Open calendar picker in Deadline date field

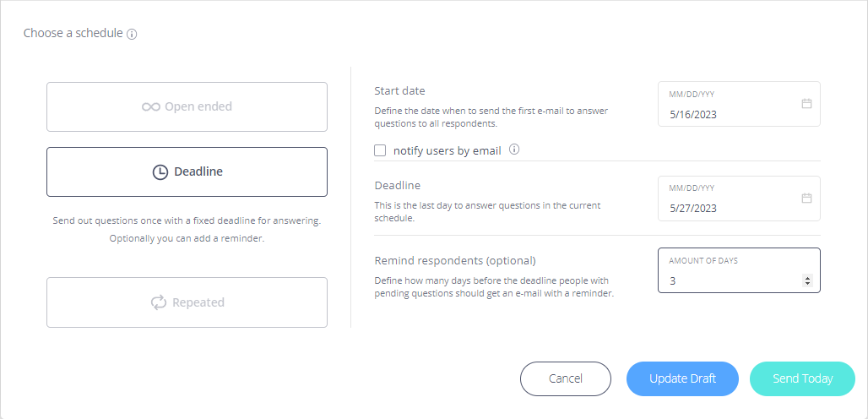806,198
